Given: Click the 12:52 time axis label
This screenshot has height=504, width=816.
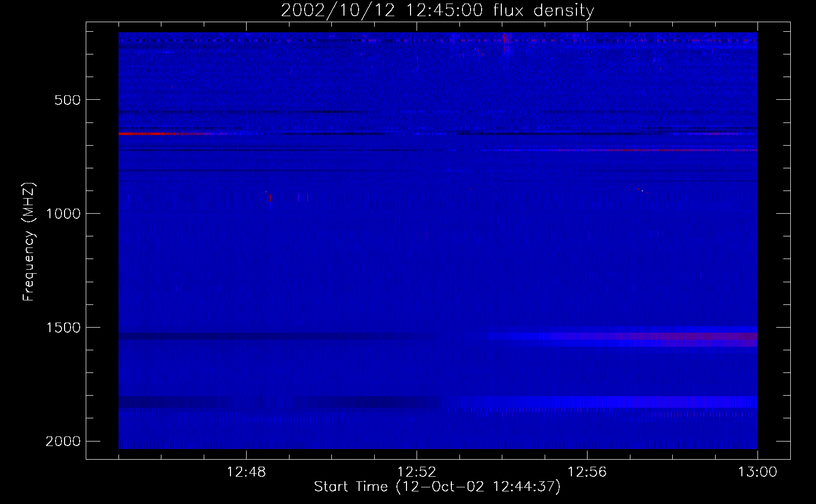Looking at the screenshot, I should click(x=417, y=472).
